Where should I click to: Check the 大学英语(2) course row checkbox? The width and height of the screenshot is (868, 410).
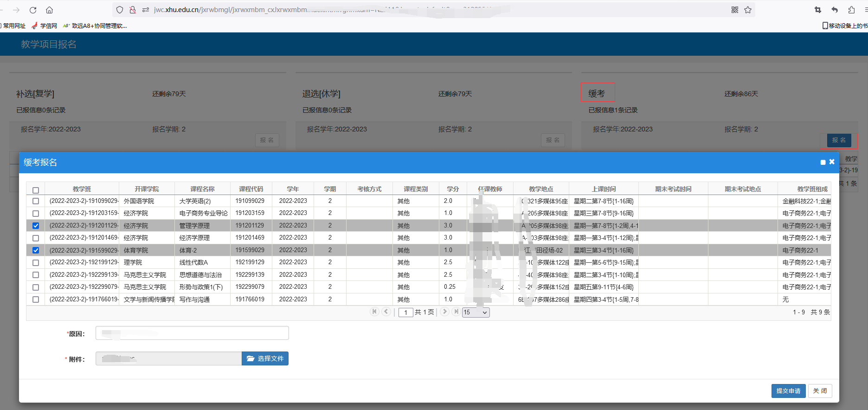36,201
